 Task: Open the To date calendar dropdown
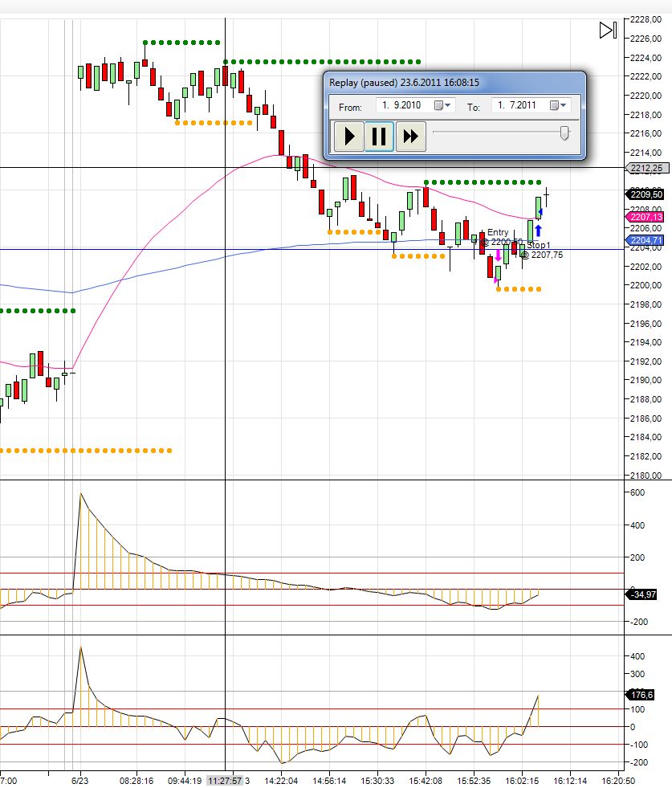558,105
